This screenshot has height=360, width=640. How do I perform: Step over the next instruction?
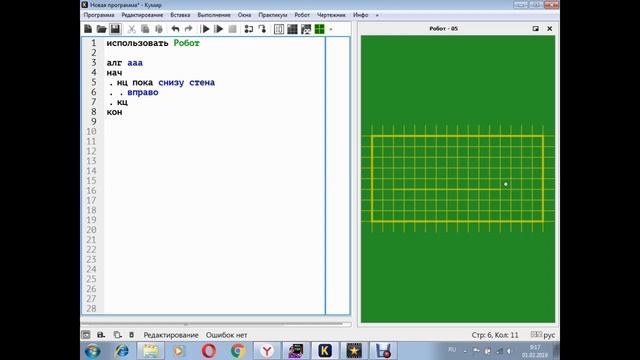coord(249,29)
